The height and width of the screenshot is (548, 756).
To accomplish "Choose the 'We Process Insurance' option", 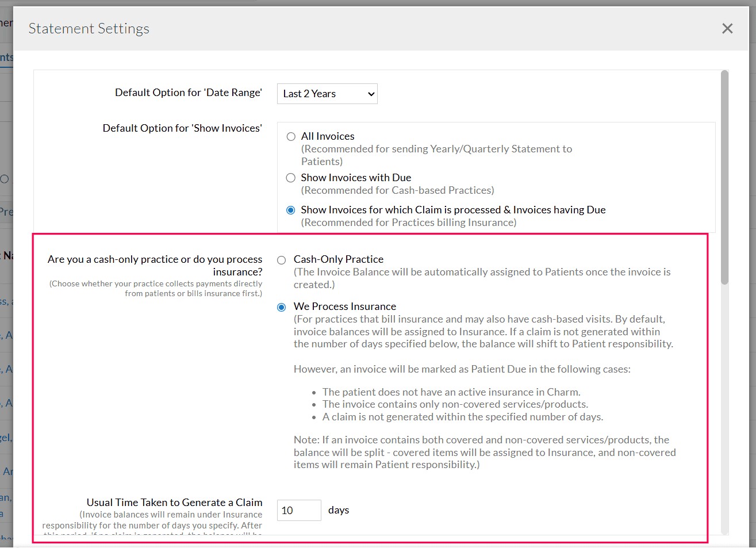I will click(281, 307).
